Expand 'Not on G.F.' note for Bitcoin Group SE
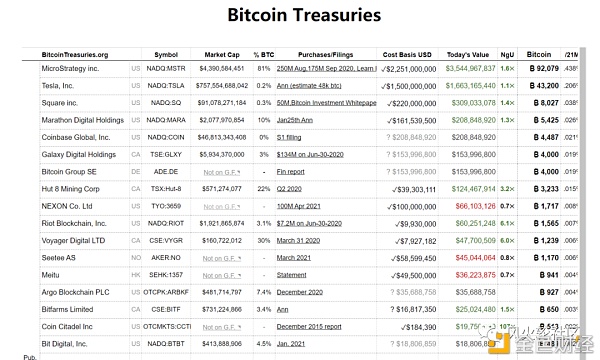Viewport: 600px width, 360px height. [x=222, y=173]
